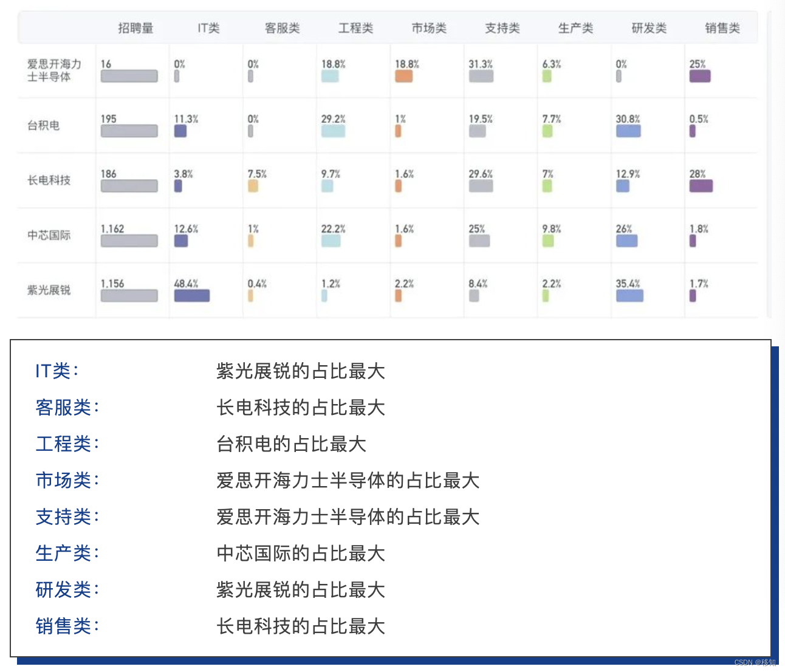Click the IT类 column header
The width and height of the screenshot is (785, 672).
[208, 28]
